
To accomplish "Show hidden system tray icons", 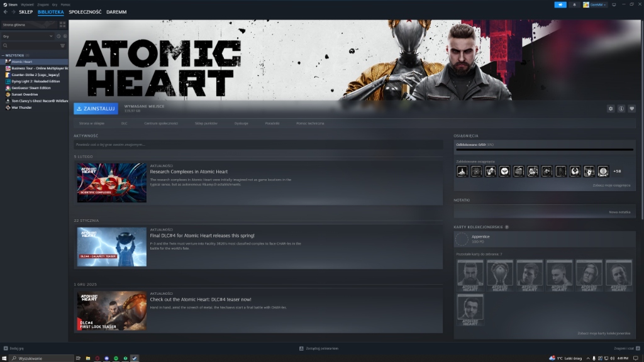I will (588, 358).
